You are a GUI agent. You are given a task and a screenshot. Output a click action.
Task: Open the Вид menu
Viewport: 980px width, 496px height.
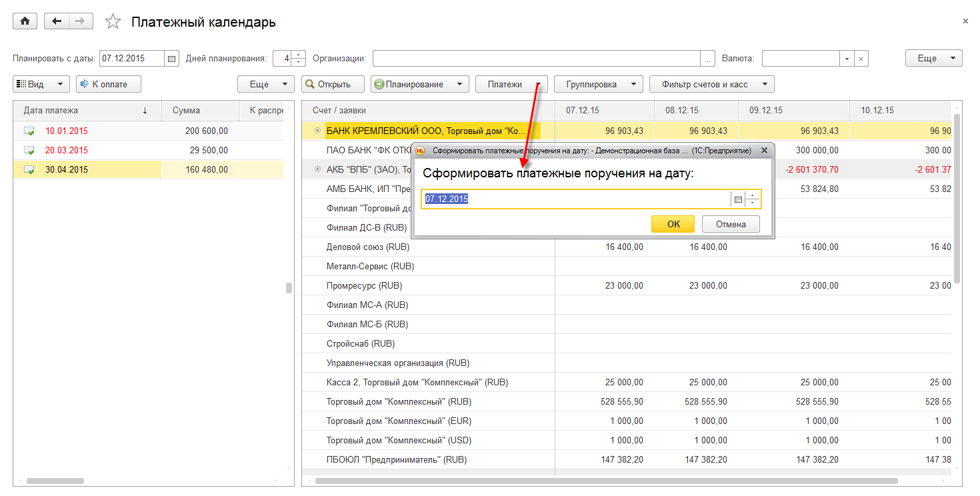click(41, 85)
